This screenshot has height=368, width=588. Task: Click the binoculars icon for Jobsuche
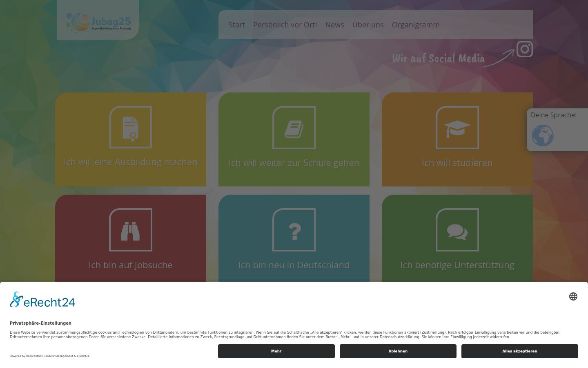(x=131, y=230)
